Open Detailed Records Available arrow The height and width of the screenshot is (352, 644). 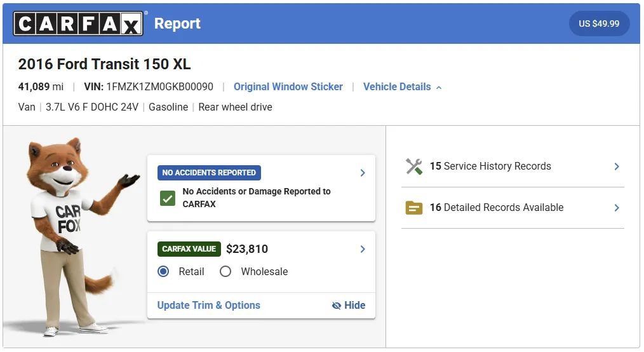617,208
